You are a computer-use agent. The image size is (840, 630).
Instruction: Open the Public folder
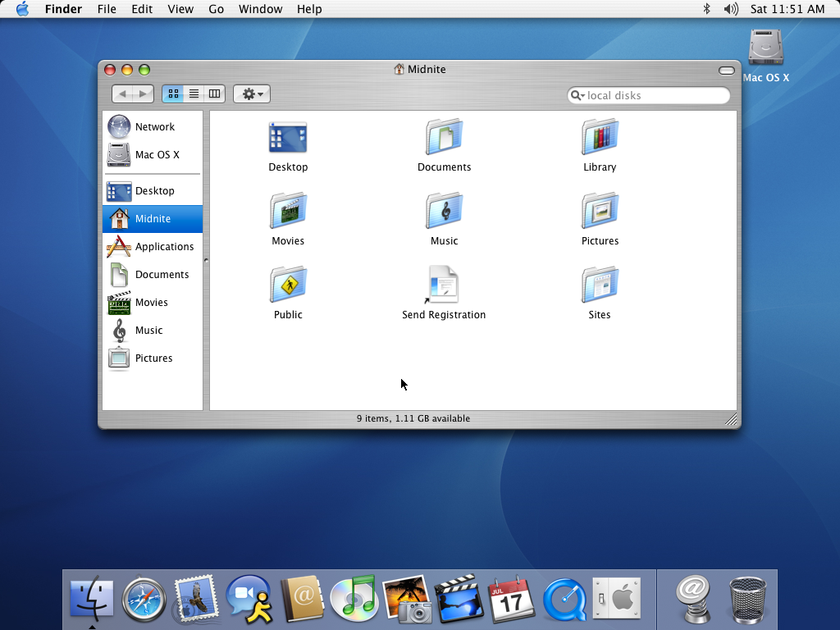[x=288, y=287]
